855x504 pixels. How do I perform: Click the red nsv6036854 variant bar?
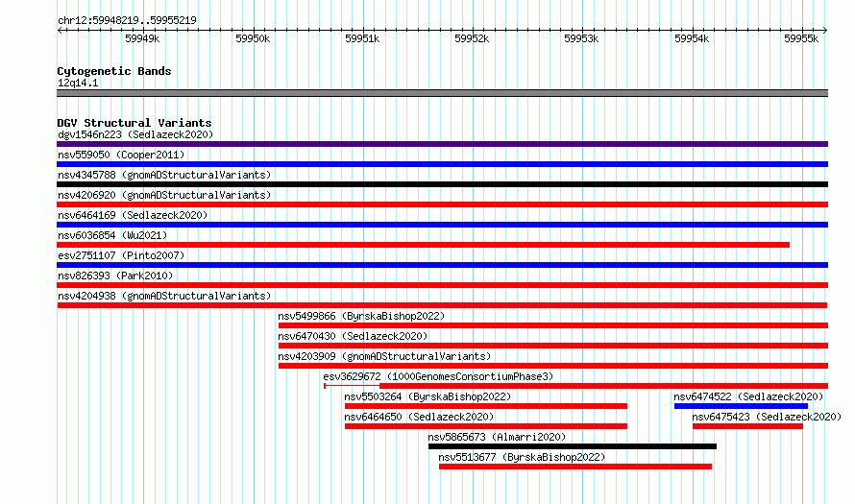click(423, 245)
